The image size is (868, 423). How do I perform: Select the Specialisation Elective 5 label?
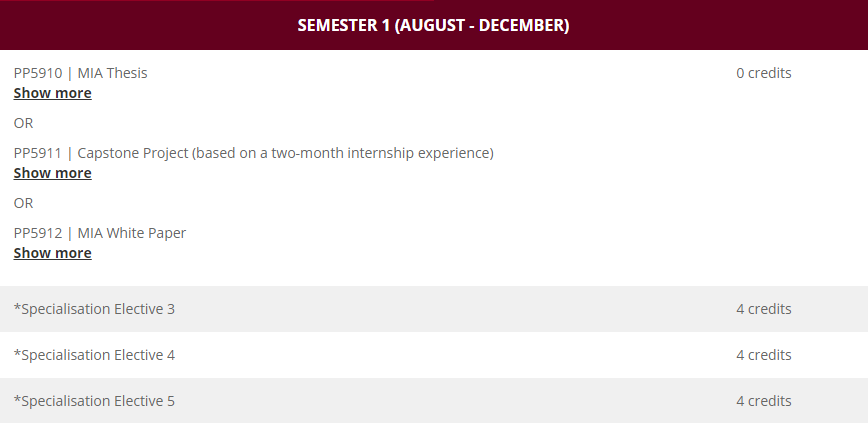pyautogui.click(x=98, y=401)
